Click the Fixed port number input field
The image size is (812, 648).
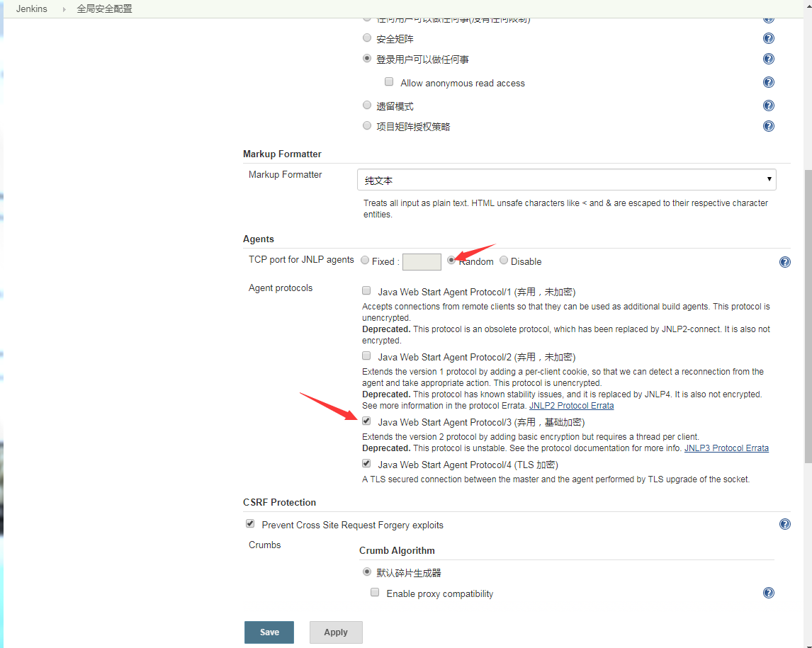(x=422, y=261)
